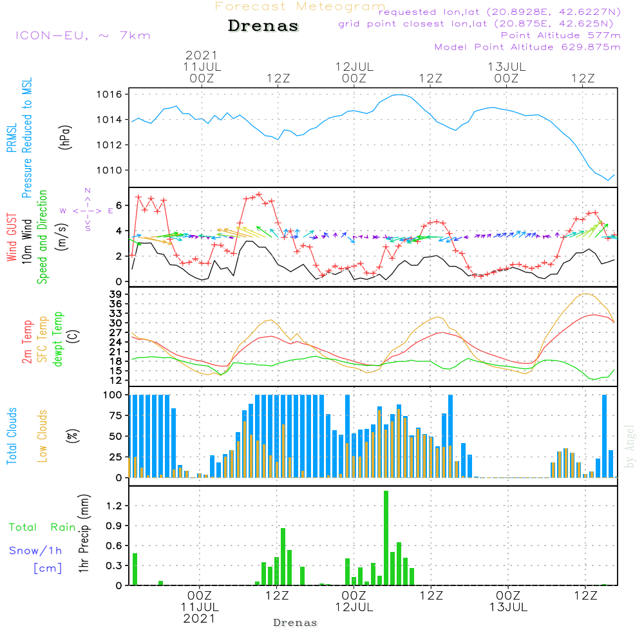Click the '13JUL' date label above the charts

(x=506, y=66)
